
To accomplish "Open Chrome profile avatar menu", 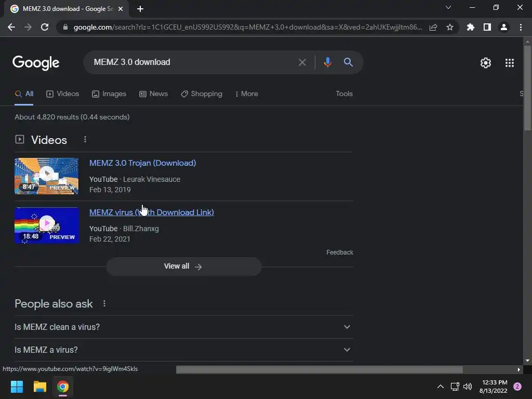I will pos(504,27).
